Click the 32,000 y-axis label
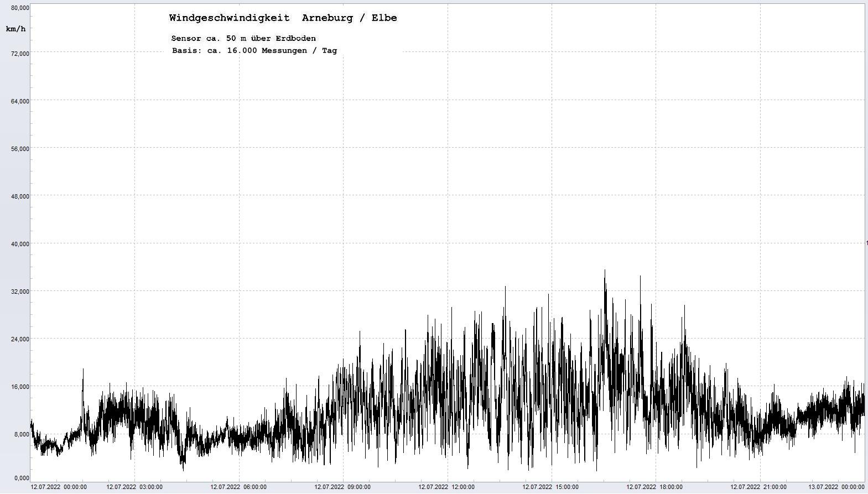The image size is (868, 494). point(20,292)
